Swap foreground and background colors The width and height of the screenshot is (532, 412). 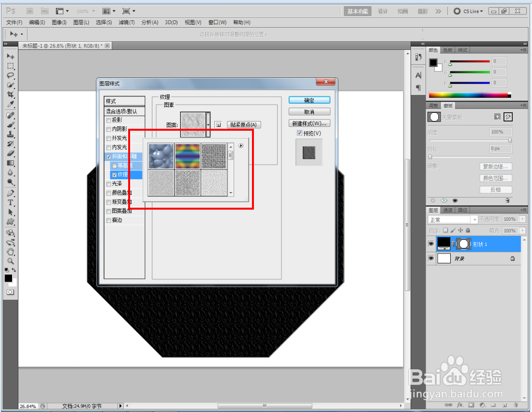14,270
